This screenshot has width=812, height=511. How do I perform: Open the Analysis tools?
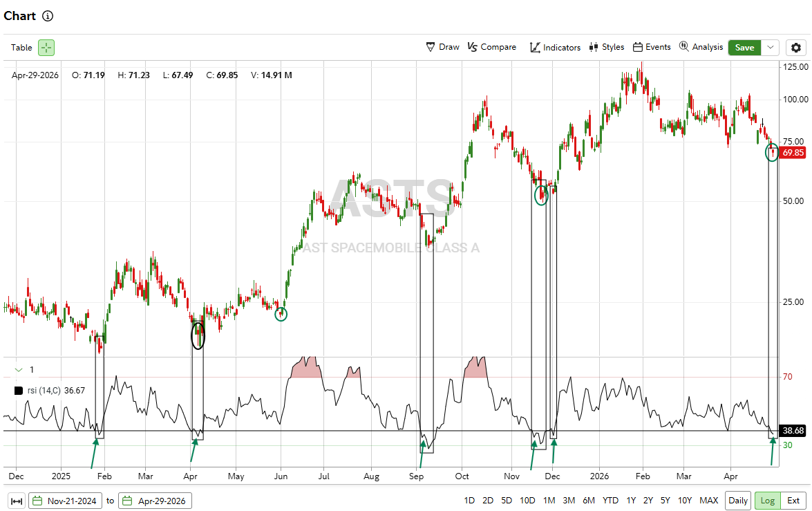[x=701, y=47]
